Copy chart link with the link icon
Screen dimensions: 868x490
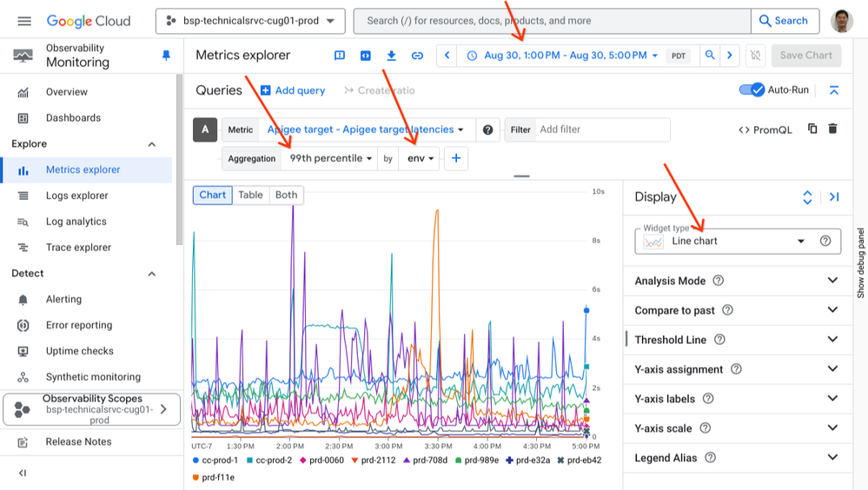(417, 56)
